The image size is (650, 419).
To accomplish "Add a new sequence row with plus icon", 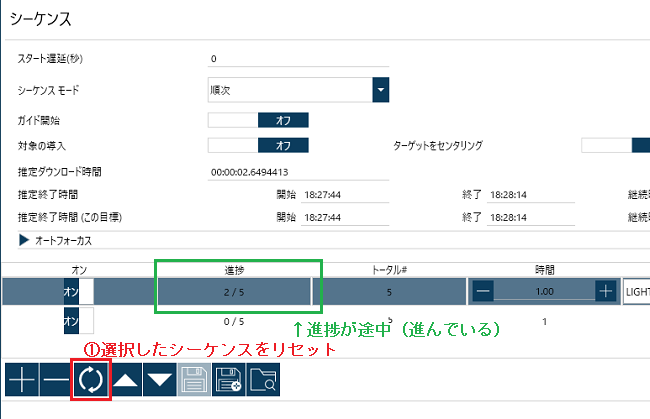I will (x=22, y=379).
